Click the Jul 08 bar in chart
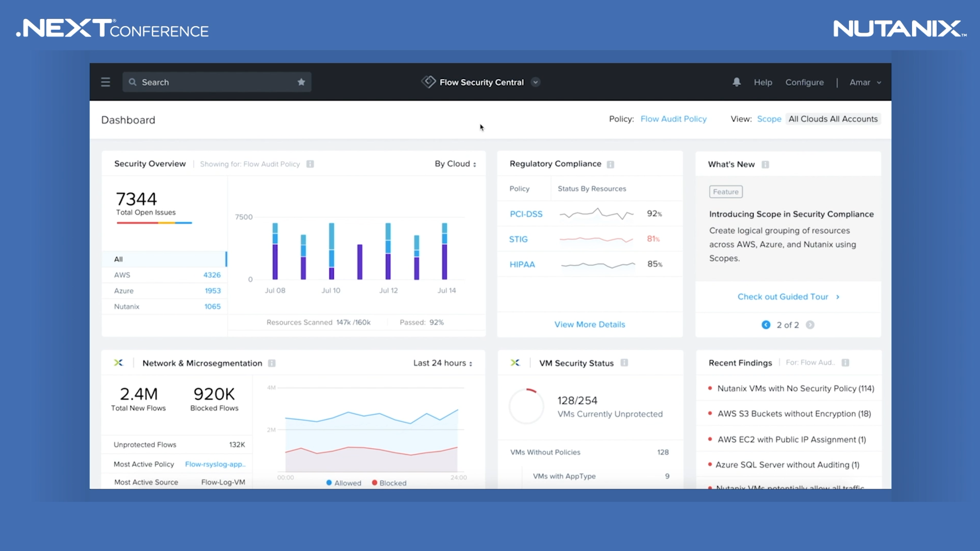 click(275, 251)
